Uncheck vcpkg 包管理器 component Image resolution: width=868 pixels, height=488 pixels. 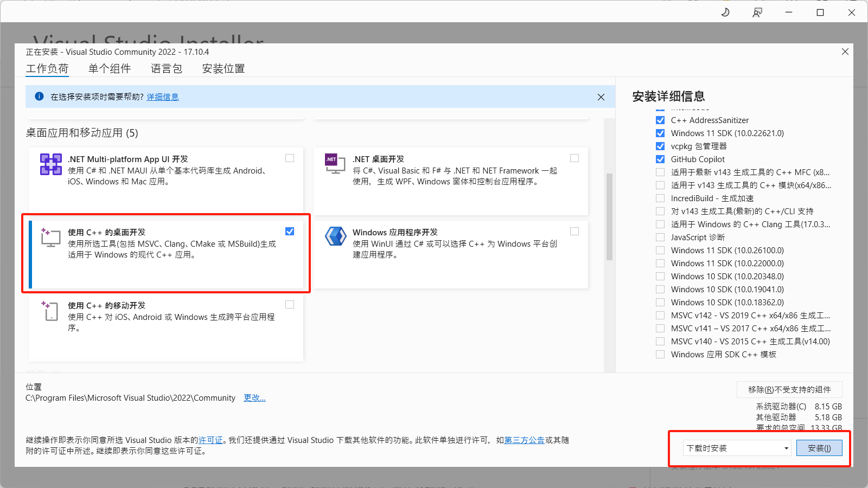tap(660, 146)
